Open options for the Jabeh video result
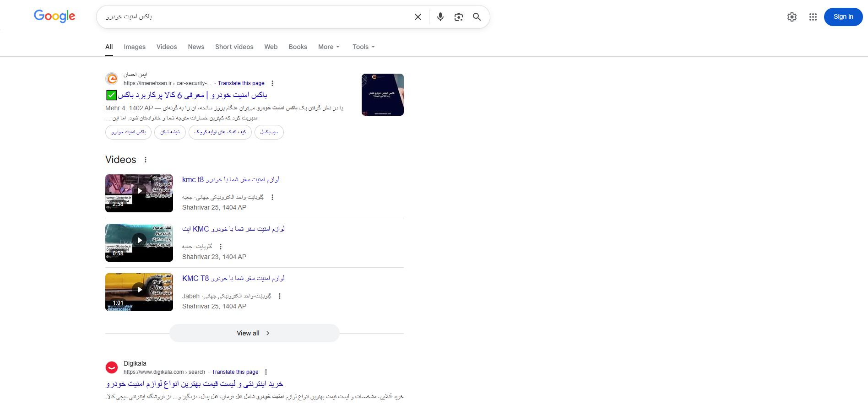This screenshot has height=410, width=868. point(280,296)
